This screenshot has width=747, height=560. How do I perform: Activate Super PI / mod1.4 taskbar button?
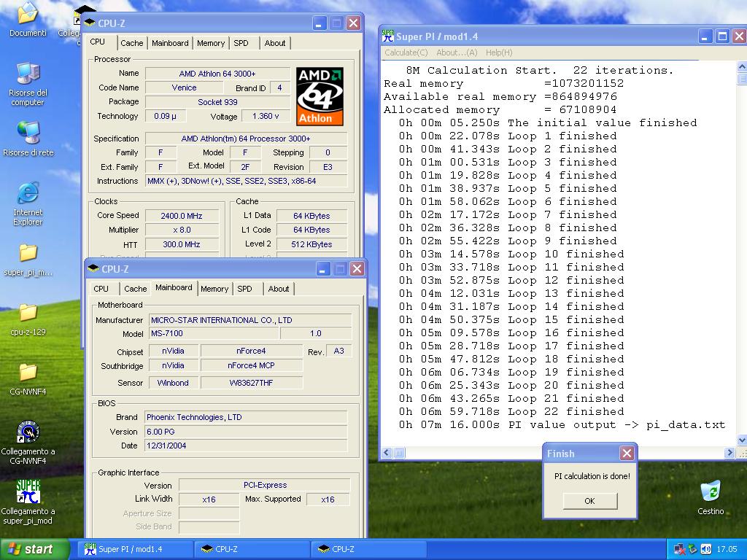pos(137,549)
